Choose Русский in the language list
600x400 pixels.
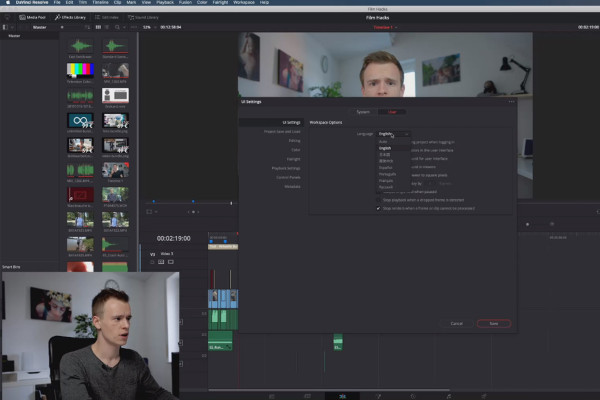click(394, 187)
